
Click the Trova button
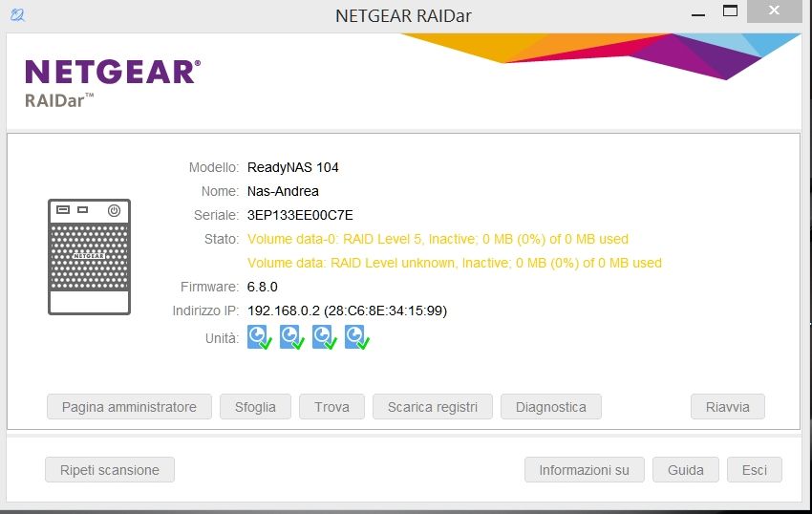[x=331, y=407]
